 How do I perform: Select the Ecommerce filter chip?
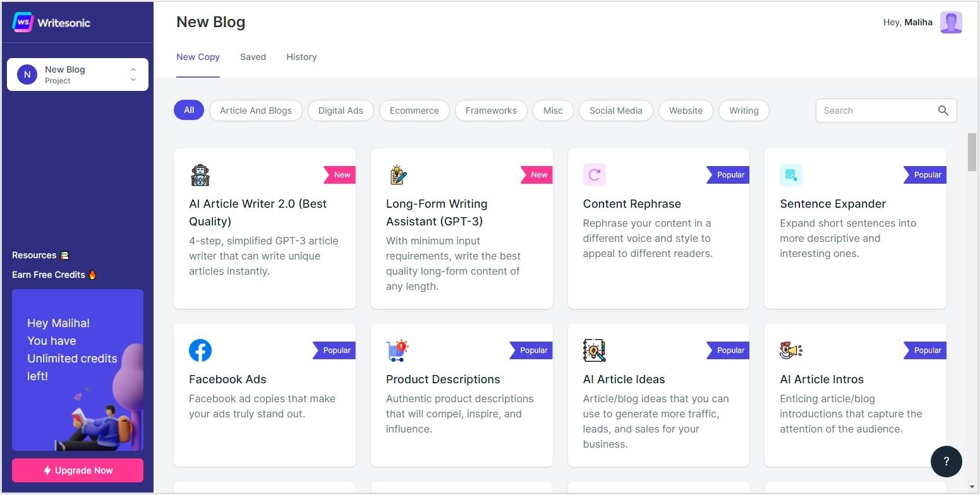(414, 110)
